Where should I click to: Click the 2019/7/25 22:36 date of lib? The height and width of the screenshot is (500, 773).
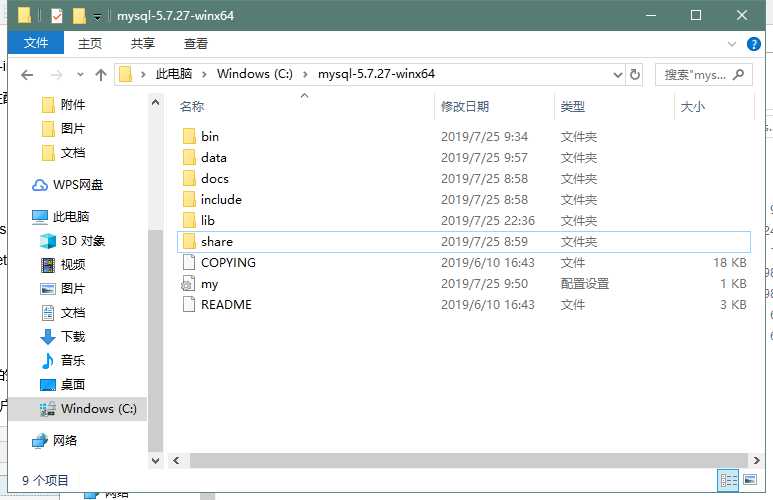[x=488, y=220]
